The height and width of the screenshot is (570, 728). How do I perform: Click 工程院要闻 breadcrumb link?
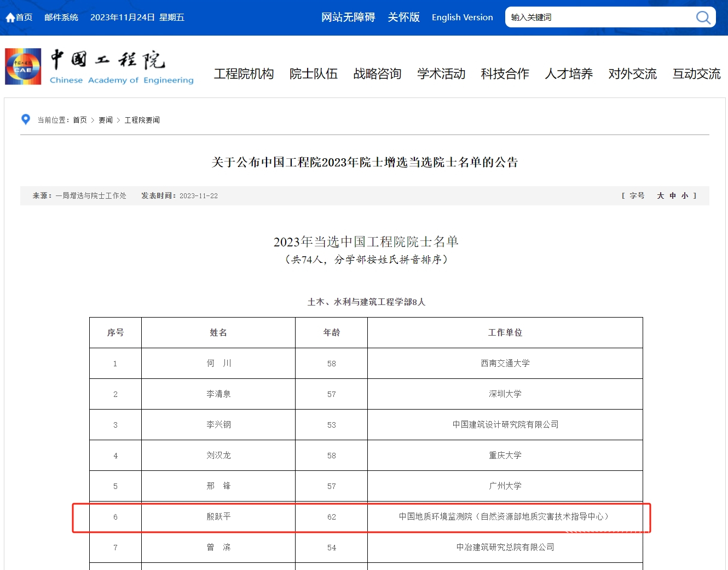pos(142,120)
